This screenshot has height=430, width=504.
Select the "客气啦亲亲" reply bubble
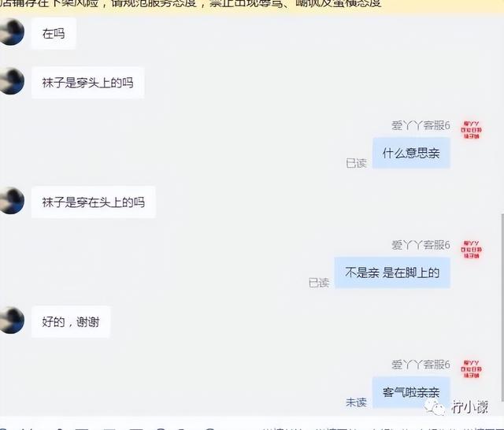pos(411,392)
